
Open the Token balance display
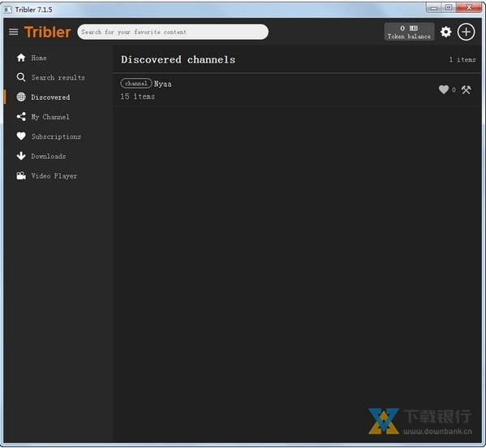(409, 32)
